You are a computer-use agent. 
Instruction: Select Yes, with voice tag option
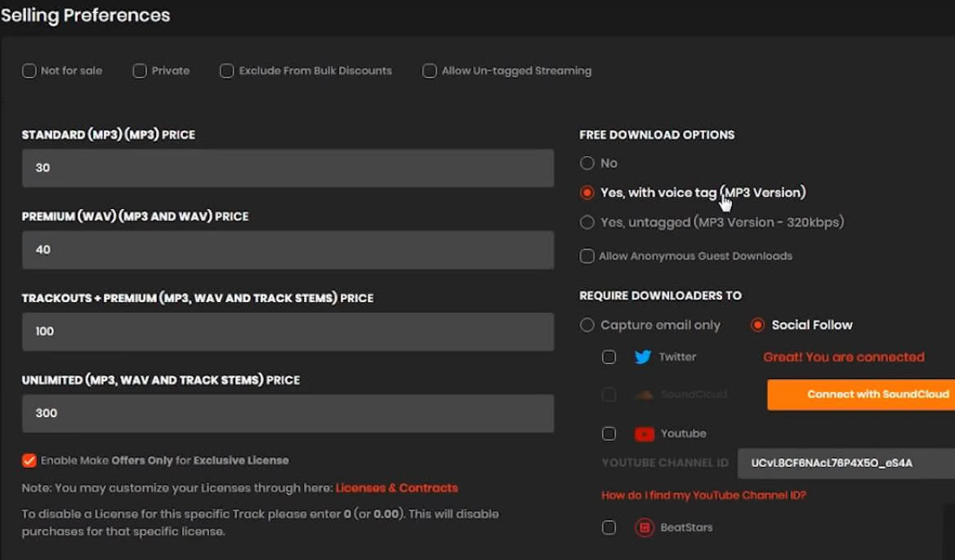587,193
